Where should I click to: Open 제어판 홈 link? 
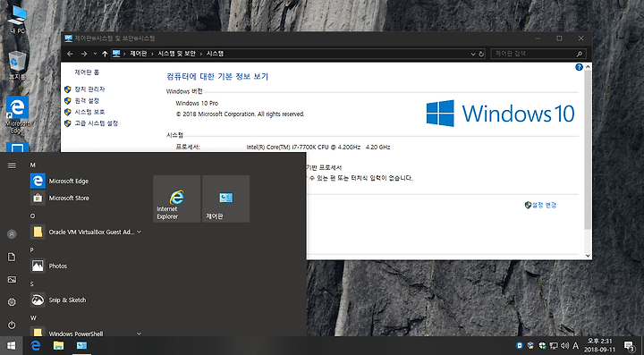click(87, 72)
